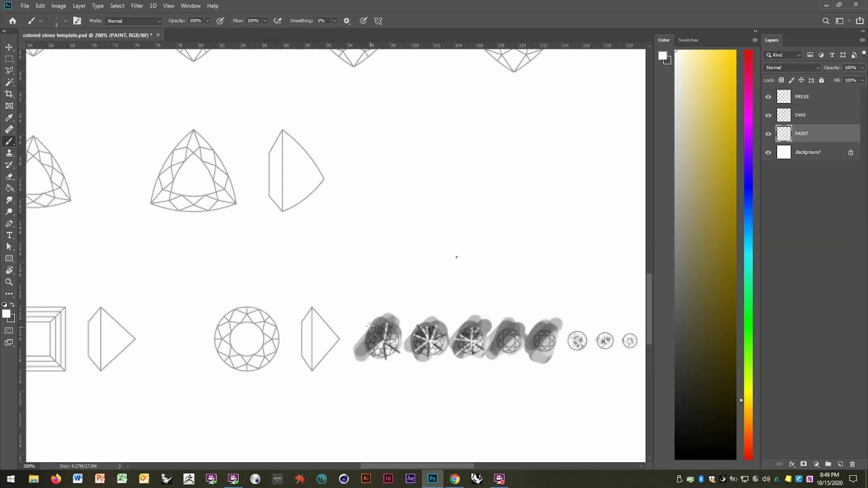Open brush smoothing options gear

[347, 20]
